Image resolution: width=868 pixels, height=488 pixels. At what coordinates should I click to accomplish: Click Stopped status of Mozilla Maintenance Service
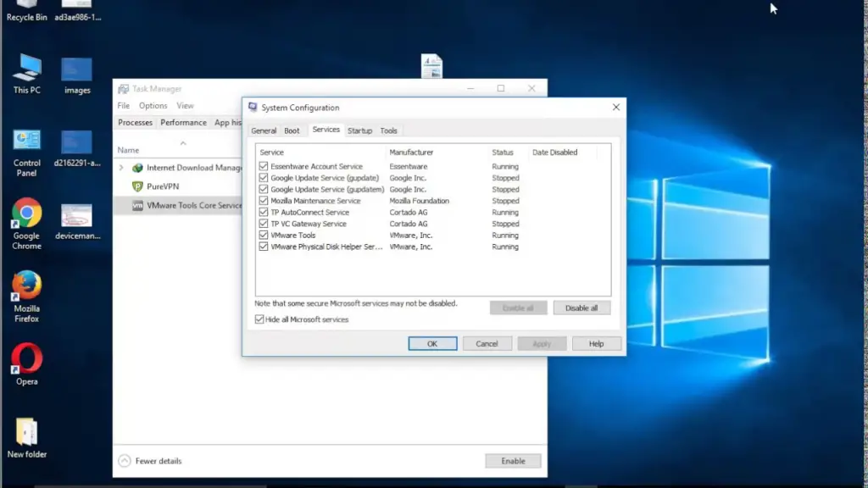coord(505,201)
